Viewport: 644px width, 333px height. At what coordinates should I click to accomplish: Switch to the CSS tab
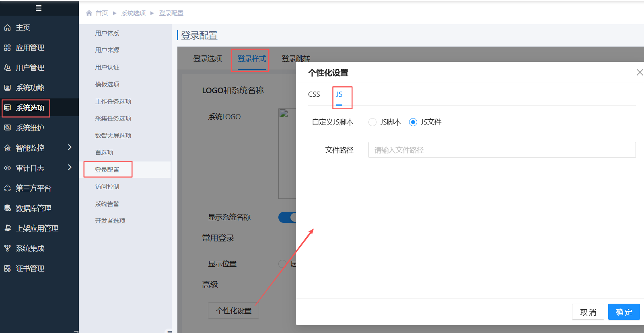(x=314, y=94)
